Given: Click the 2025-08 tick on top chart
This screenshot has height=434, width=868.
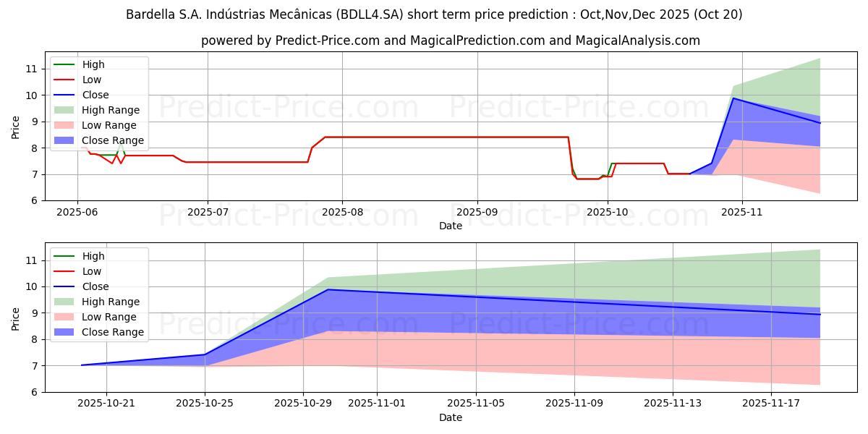Looking at the screenshot, I should tap(342, 213).
